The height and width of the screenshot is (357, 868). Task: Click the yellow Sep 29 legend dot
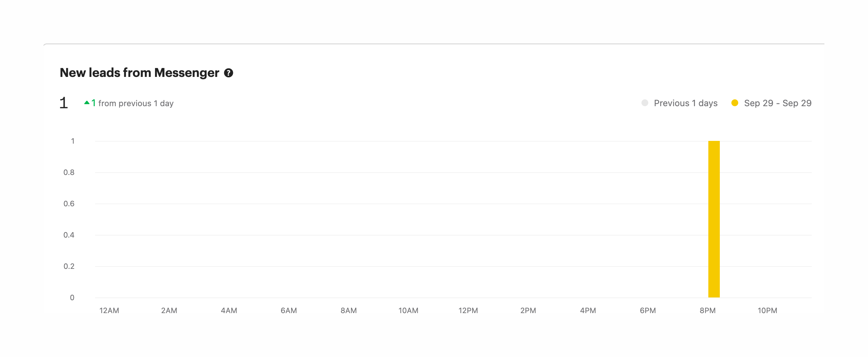pyautogui.click(x=735, y=103)
